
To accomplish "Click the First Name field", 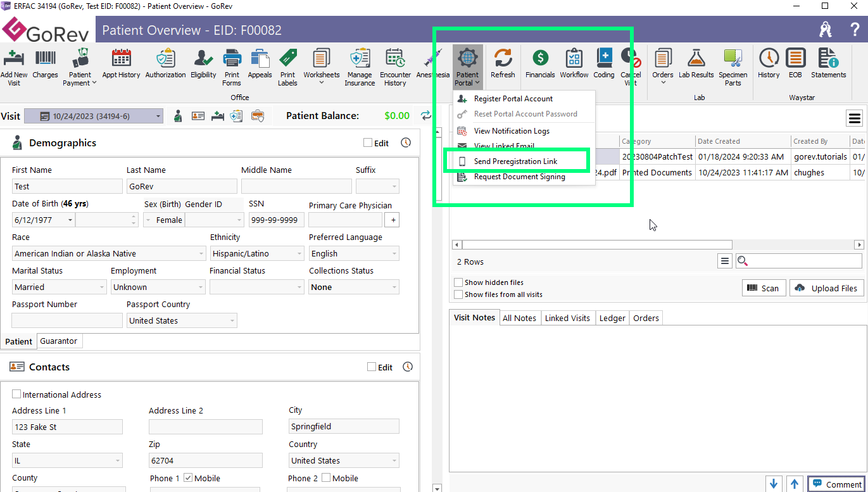I will pos(67,186).
